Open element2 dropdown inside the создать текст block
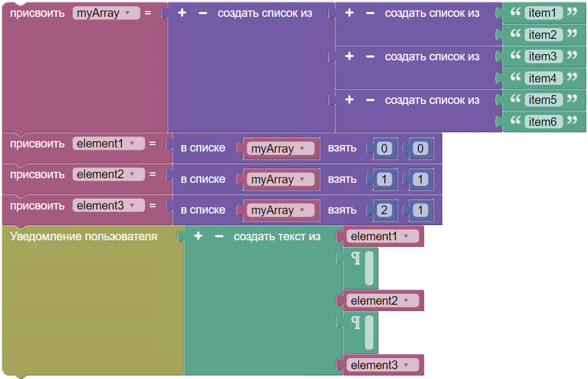 click(x=383, y=301)
